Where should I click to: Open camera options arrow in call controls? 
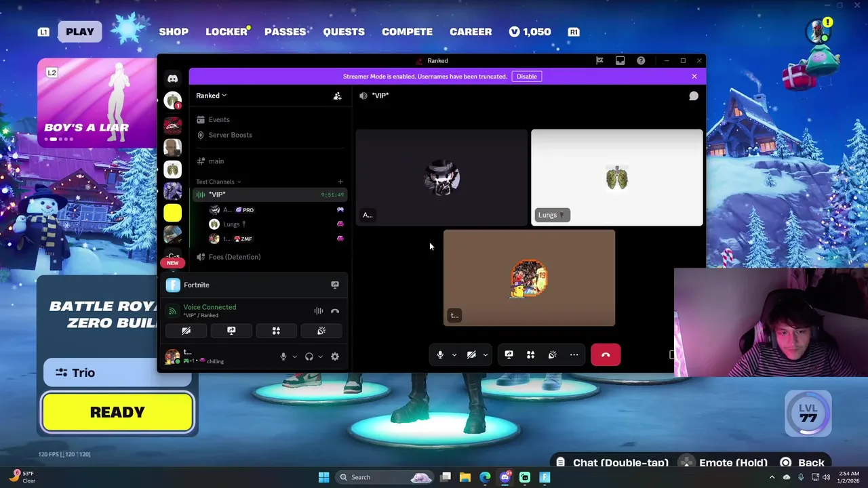[485, 354]
